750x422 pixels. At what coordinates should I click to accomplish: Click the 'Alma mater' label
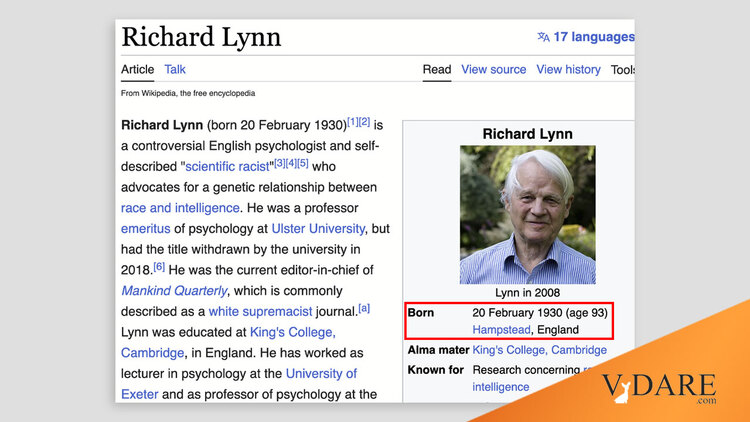coord(438,350)
